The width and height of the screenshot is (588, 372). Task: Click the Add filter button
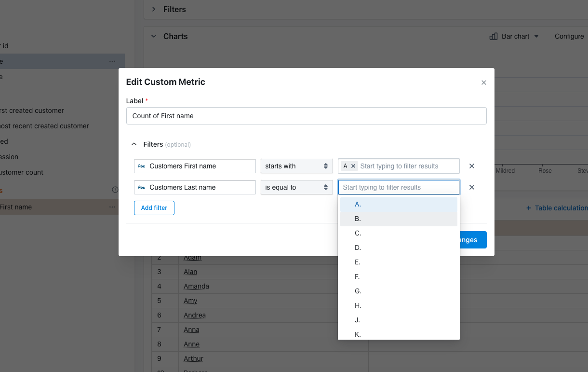154,208
